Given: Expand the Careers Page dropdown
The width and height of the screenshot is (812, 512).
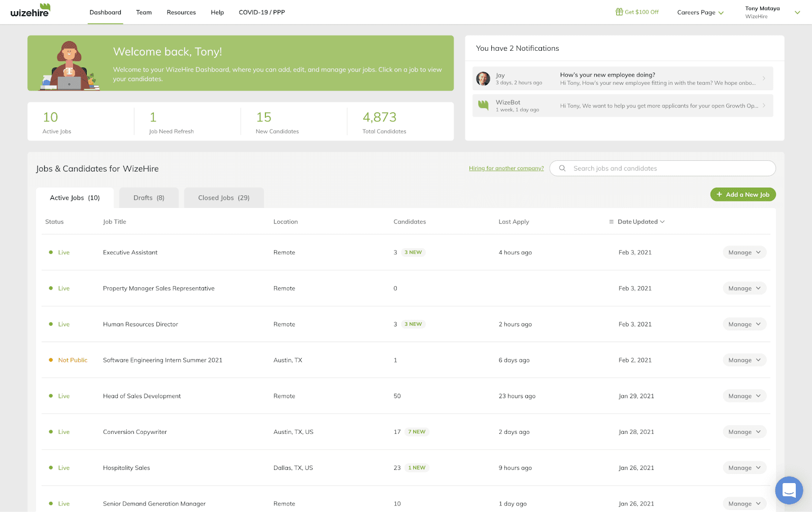Looking at the screenshot, I should click(700, 12).
